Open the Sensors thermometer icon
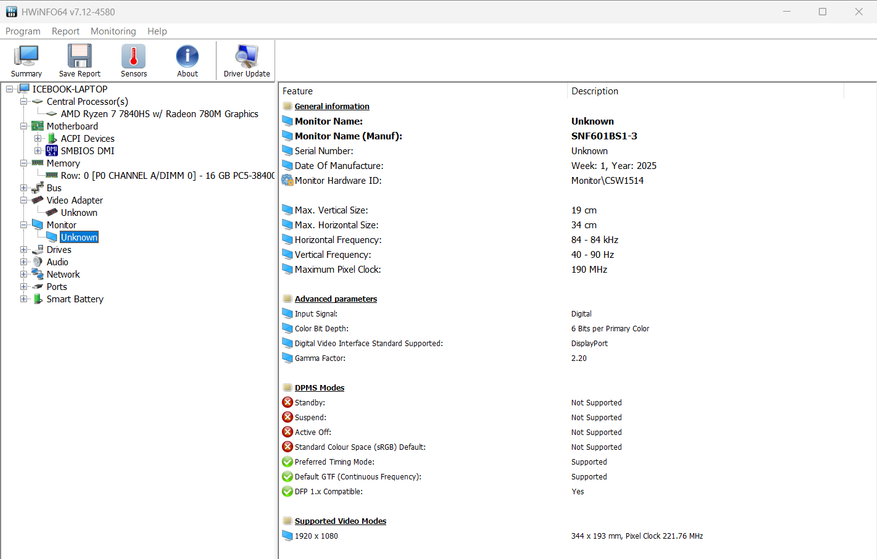This screenshot has height=559, width=877. (x=134, y=60)
